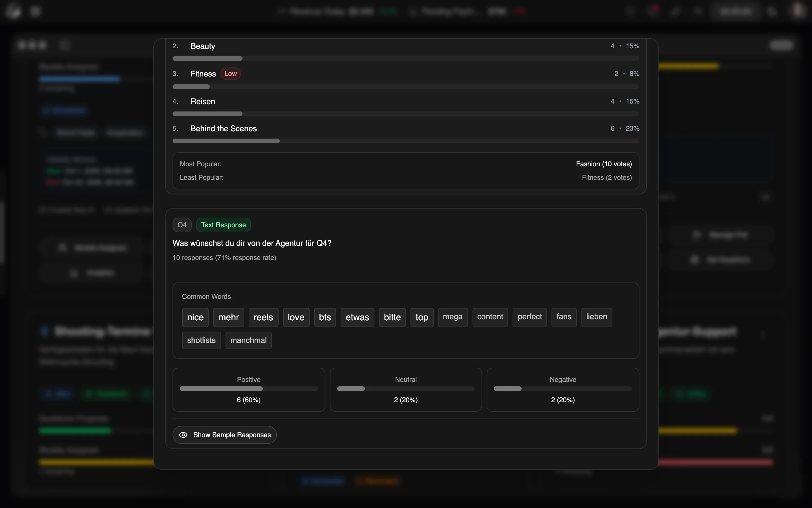This screenshot has height=508, width=812.
Task: Select the 'nice' common word tag
Action: click(x=195, y=317)
